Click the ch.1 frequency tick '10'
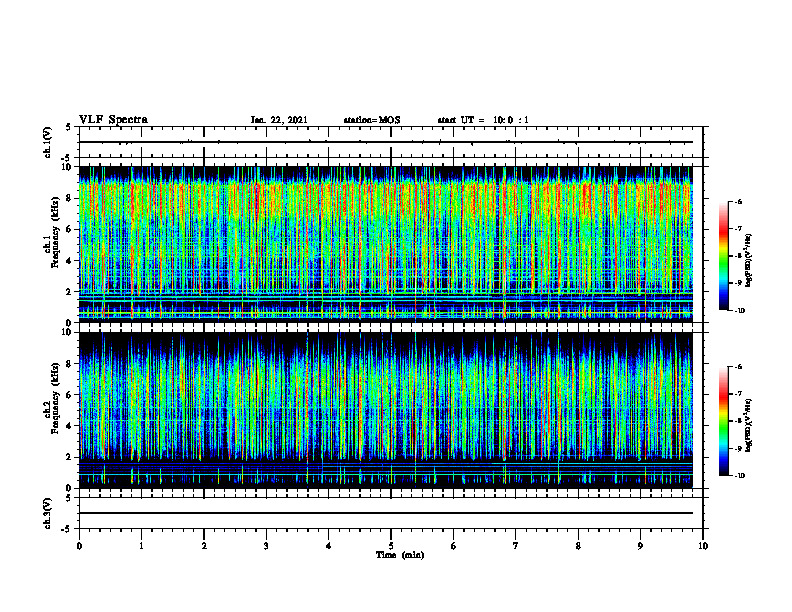The height and width of the screenshot is (612, 792). click(x=67, y=167)
